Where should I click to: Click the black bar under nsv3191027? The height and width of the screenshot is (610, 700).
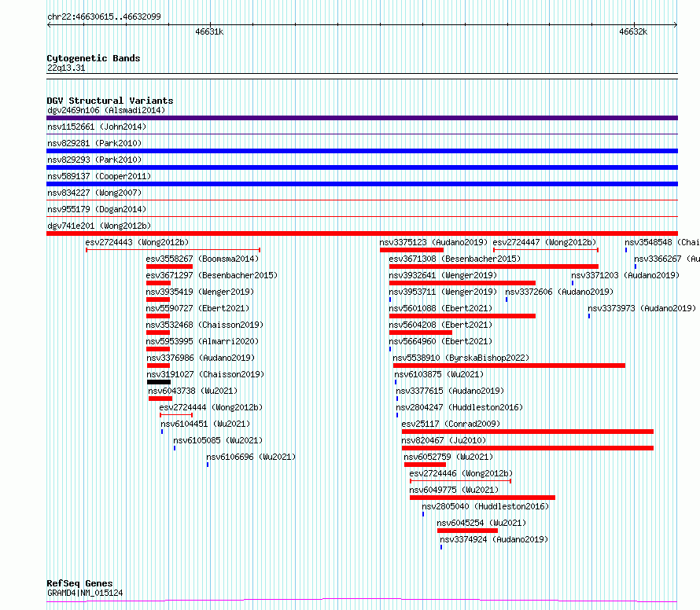tap(159, 382)
